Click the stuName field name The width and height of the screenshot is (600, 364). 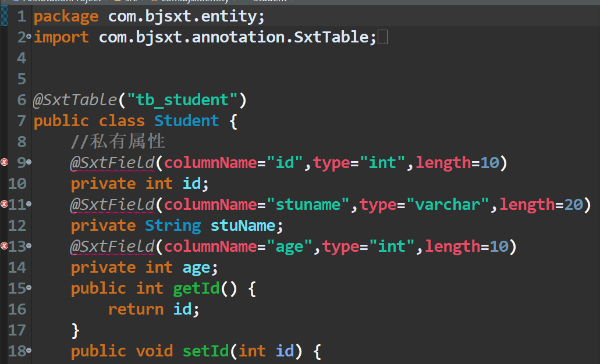tap(243, 225)
